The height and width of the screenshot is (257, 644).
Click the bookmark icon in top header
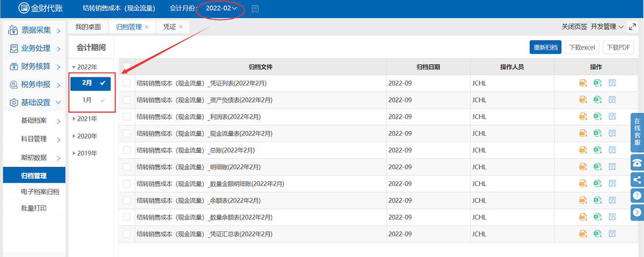[255, 9]
